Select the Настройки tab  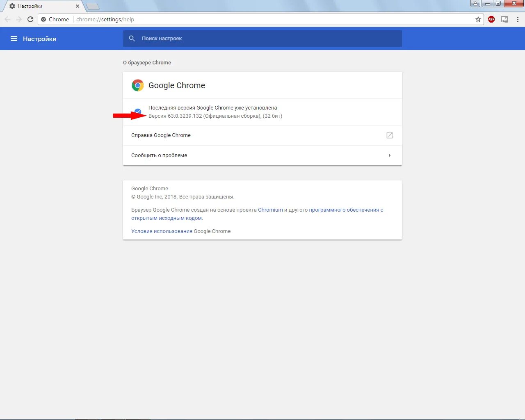[x=43, y=6]
